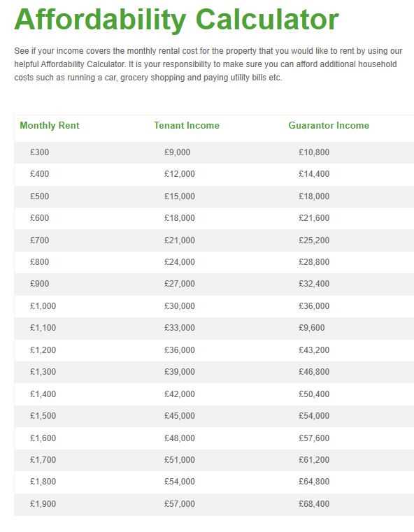Click the £25,200 guarantor income value
Screen dimensions: 414x532
click(x=314, y=240)
